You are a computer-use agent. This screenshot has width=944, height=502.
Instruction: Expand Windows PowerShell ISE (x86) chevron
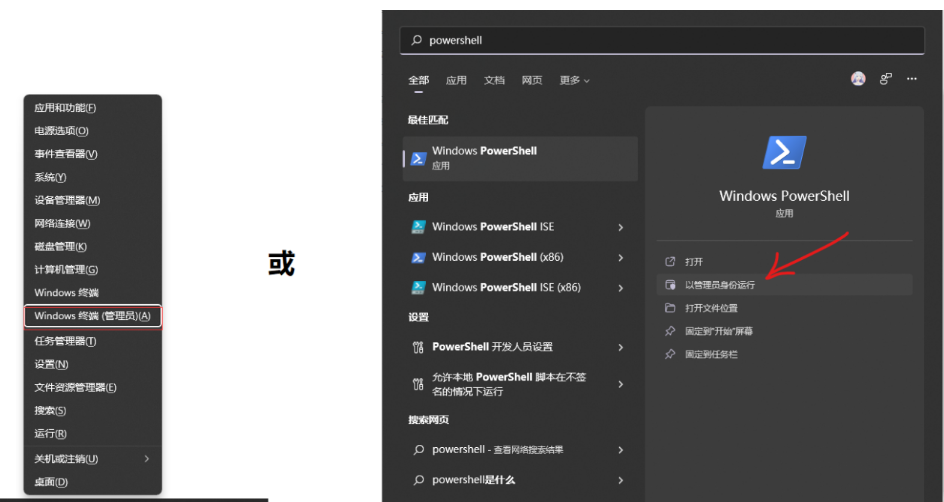tap(621, 288)
